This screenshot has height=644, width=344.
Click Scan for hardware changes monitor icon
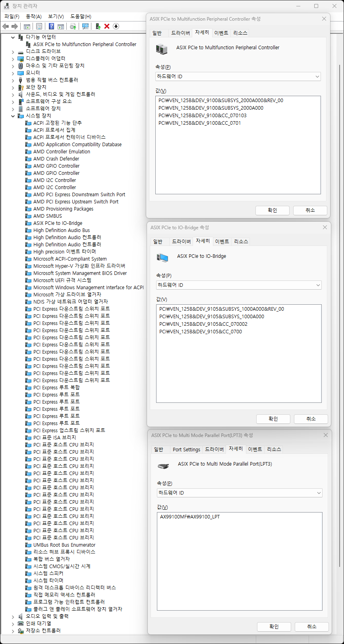pos(85,26)
